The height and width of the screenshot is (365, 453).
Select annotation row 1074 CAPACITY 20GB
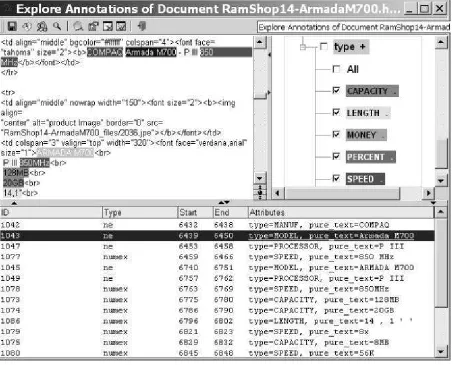(217, 310)
